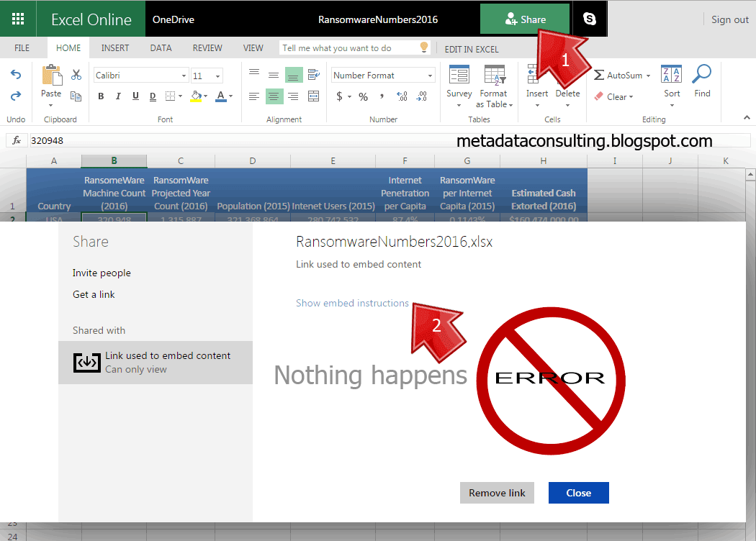The height and width of the screenshot is (541, 756).
Task: Toggle the active bottom align button
Action: (294, 75)
